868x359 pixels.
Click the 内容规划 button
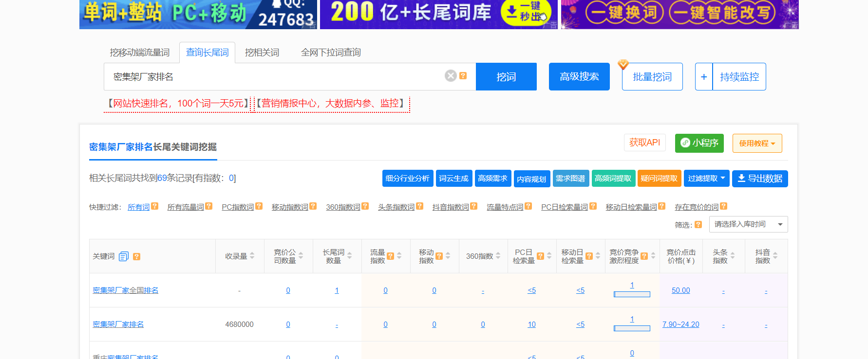[531, 179]
